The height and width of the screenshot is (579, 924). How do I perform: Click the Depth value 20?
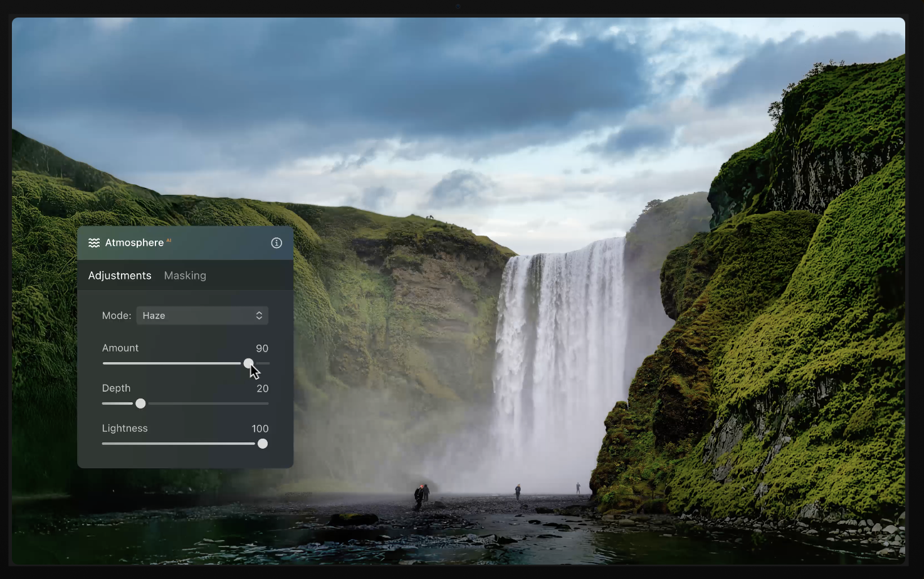[263, 389]
